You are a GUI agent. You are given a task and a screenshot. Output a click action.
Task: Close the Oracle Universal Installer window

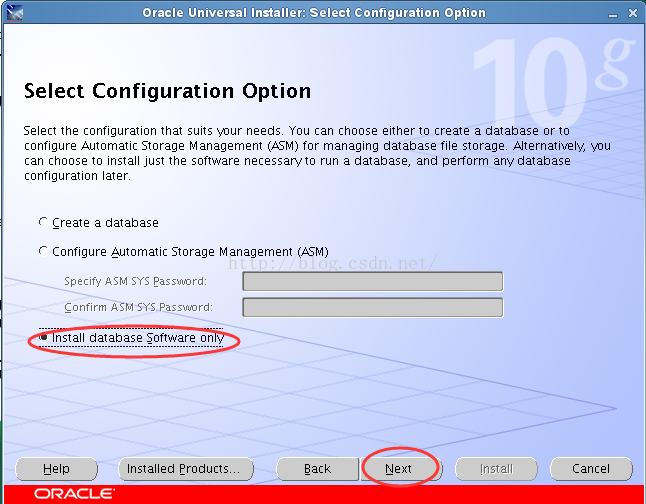pyautogui.click(x=633, y=13)
